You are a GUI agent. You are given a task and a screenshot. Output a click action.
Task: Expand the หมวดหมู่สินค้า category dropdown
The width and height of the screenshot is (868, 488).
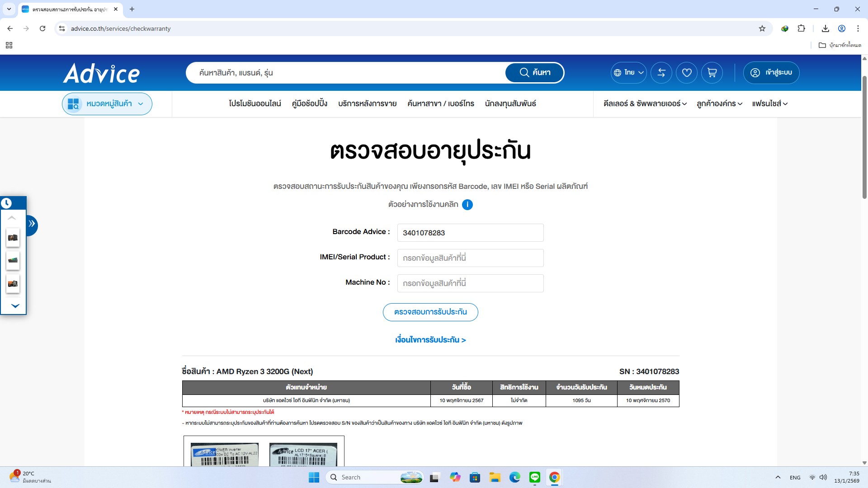tap(107, 104)
